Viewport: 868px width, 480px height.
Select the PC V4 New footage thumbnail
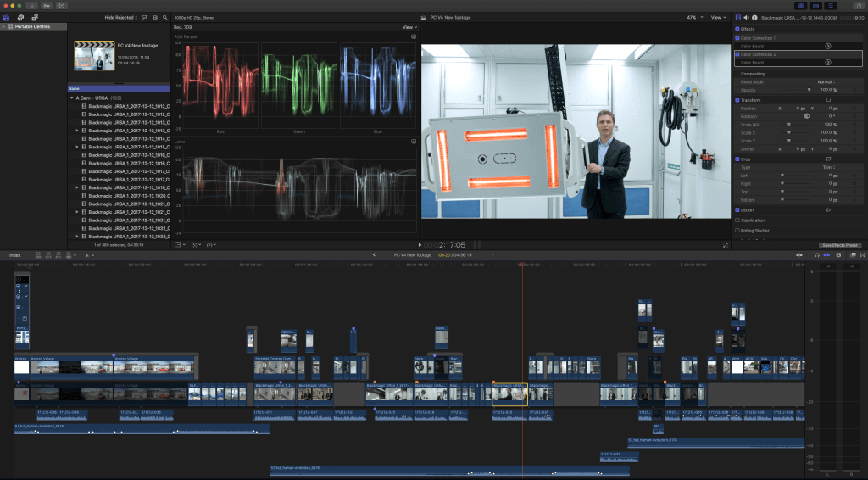[x=93, y=57]
